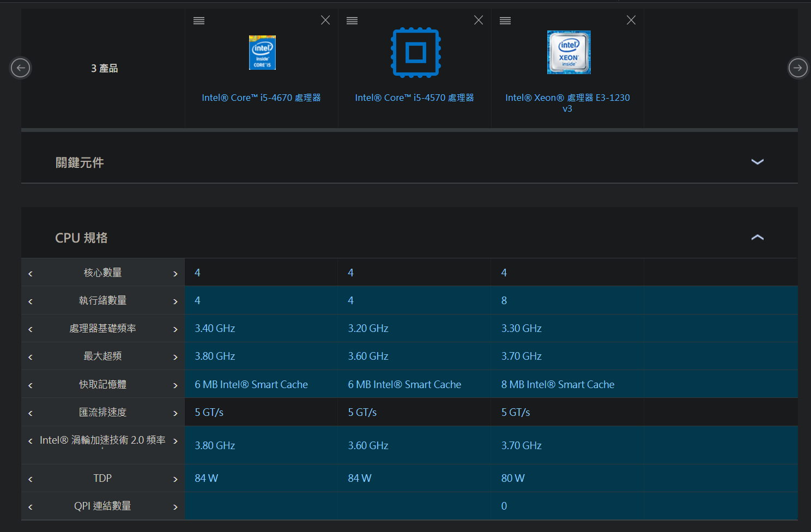Click left arrow on 執行緒數量 row
This screenshot has height=532, width=811.
pos(31,301)
